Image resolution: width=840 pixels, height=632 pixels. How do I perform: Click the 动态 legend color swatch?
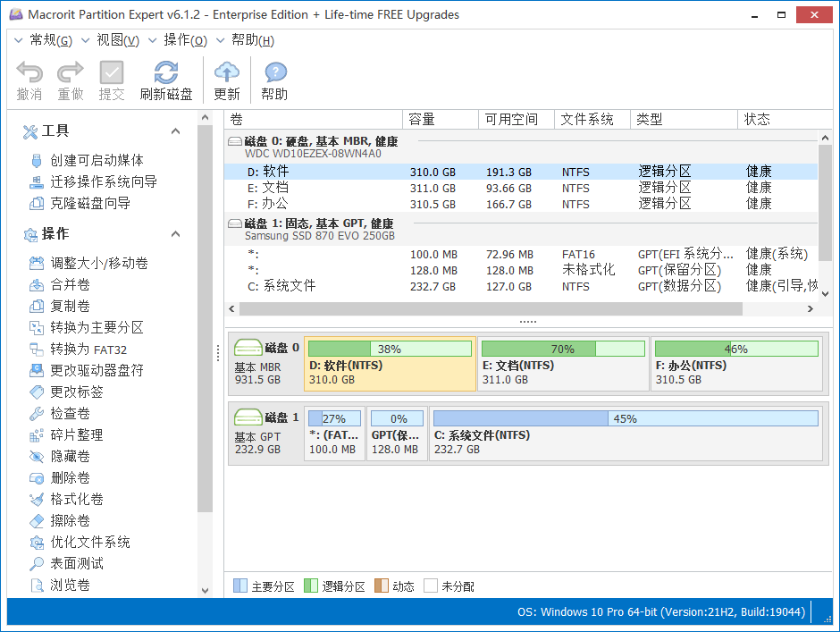(382, 586)
